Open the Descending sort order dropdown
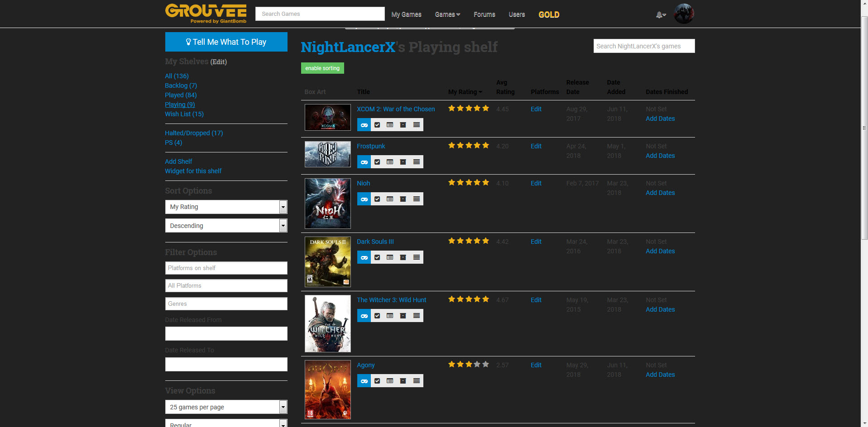Image resolution: width=868 pixels, height=427 pixels. 226,226
